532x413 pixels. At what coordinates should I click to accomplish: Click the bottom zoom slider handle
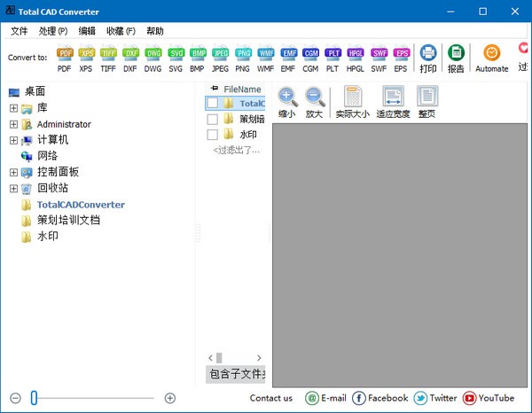(x=34, y=398)
